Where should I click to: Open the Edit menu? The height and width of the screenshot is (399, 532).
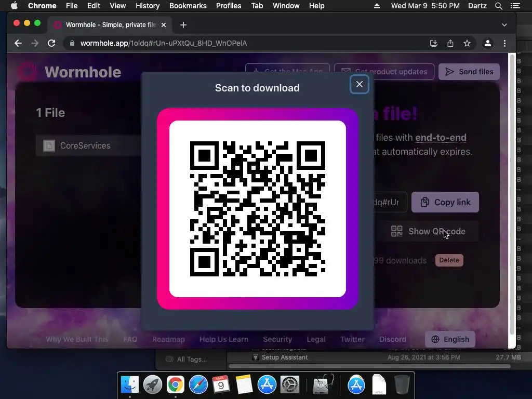click(x=94, y=6)
